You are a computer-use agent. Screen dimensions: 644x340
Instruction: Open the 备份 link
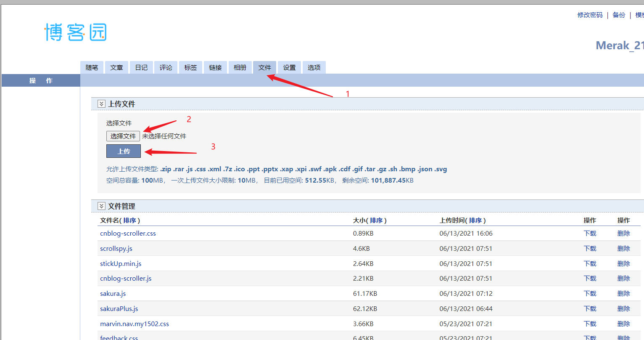coord(619,15)
